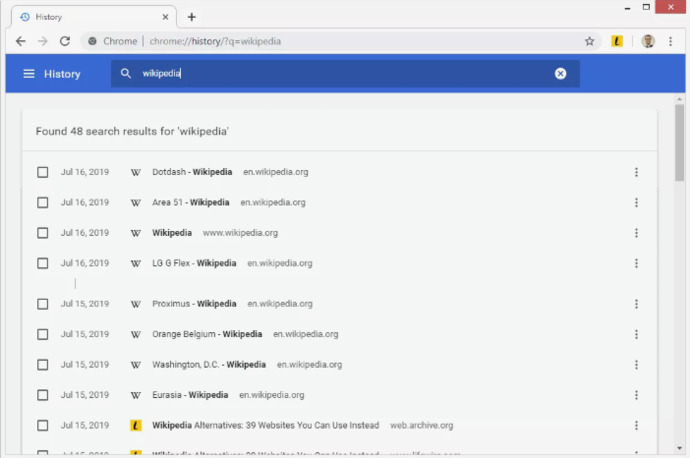This screenshot has height=458, width=690.
Task: Click the Wikipedia favicon beside LG G Flex
Action: point(136,264)
